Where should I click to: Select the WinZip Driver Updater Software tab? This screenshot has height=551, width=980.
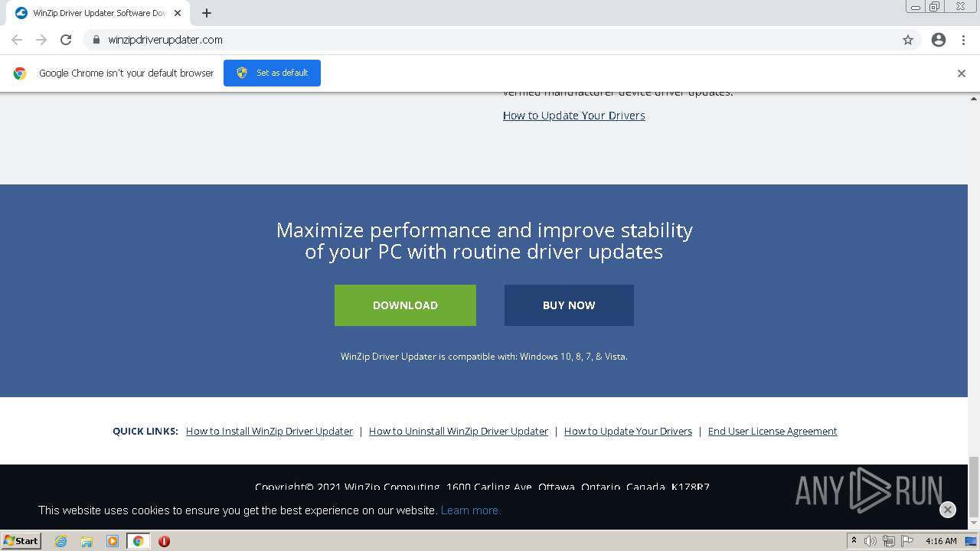tap(96, 13)
